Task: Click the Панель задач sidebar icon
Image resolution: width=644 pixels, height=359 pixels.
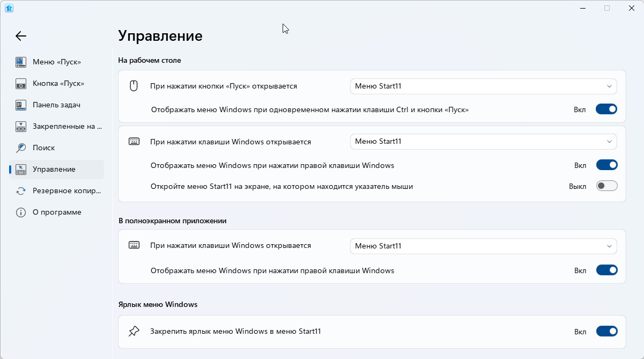Action: tap(21, 105)
